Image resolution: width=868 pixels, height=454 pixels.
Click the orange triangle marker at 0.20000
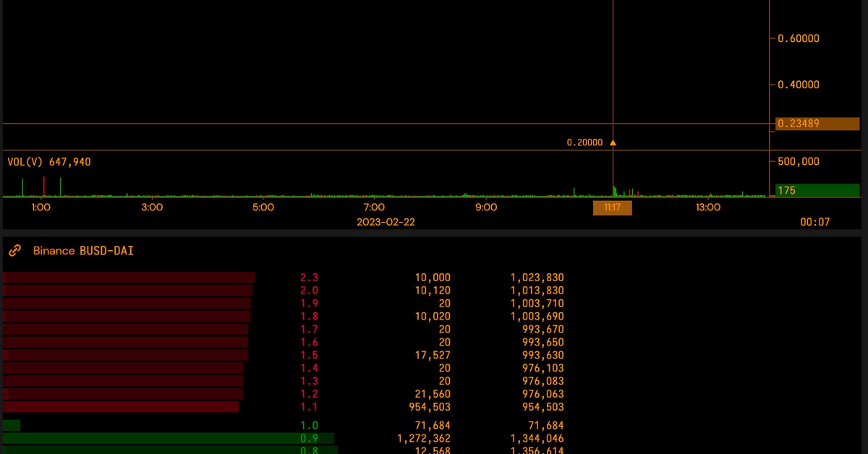pyautogui.click(x=613, y=143)
